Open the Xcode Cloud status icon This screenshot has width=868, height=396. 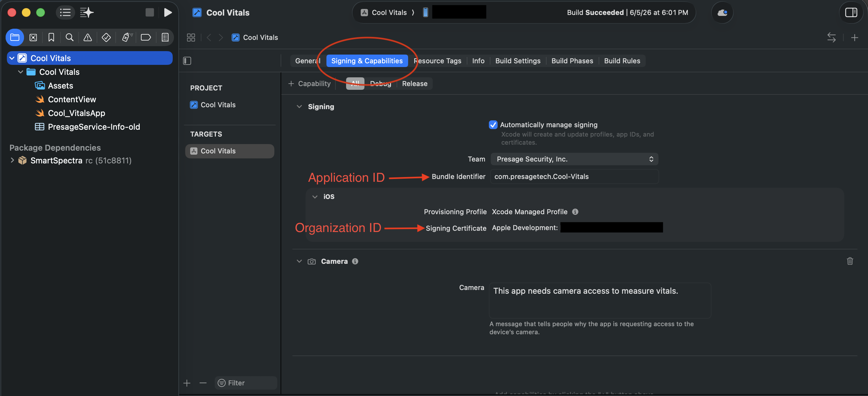pyautogui.click(x=722, y=13)
